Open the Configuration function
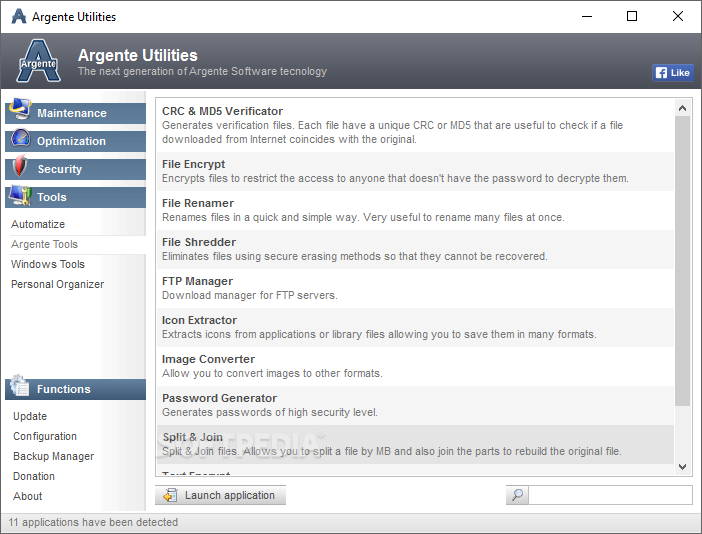This screenshot has width=702, height=534. point(45,436)
